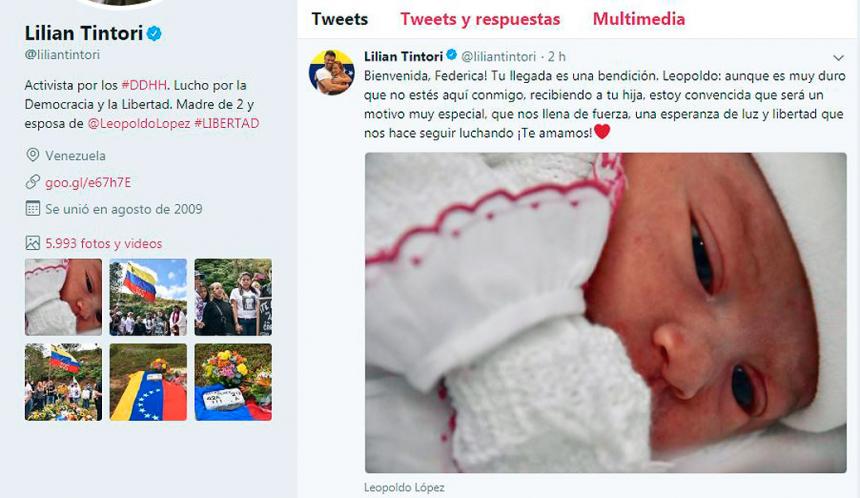Click the tweet author's avatar picture
860x498 pixels.
(x=331, y=72)
